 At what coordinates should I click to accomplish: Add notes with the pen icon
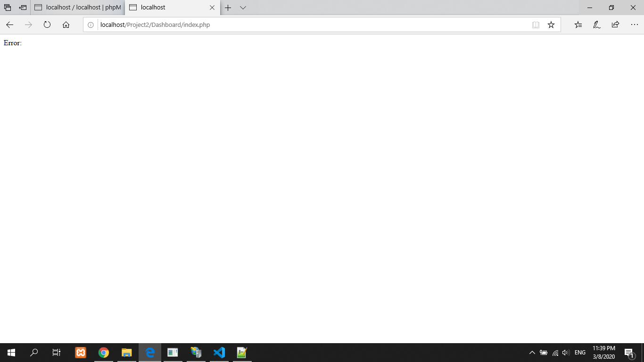click(x=597, y=25)
